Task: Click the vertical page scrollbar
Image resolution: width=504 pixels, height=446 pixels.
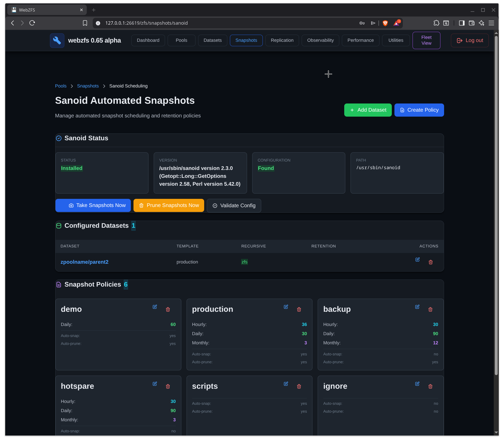Action: (496, 210)
